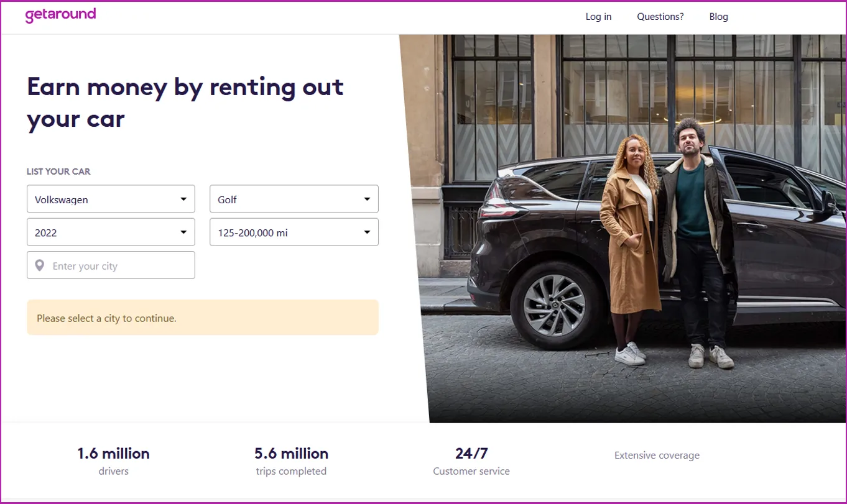Click the 5.6 million trips completed stat

(291, 461)
